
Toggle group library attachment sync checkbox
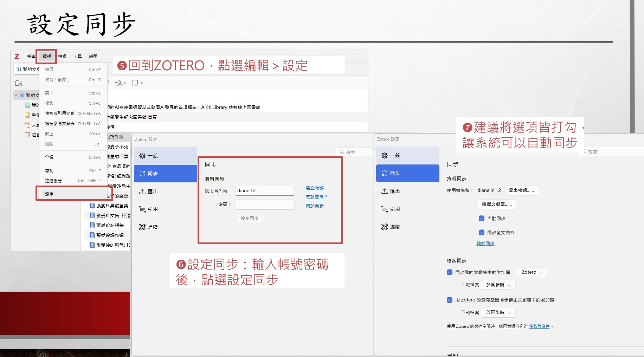(x=450, y=300)
